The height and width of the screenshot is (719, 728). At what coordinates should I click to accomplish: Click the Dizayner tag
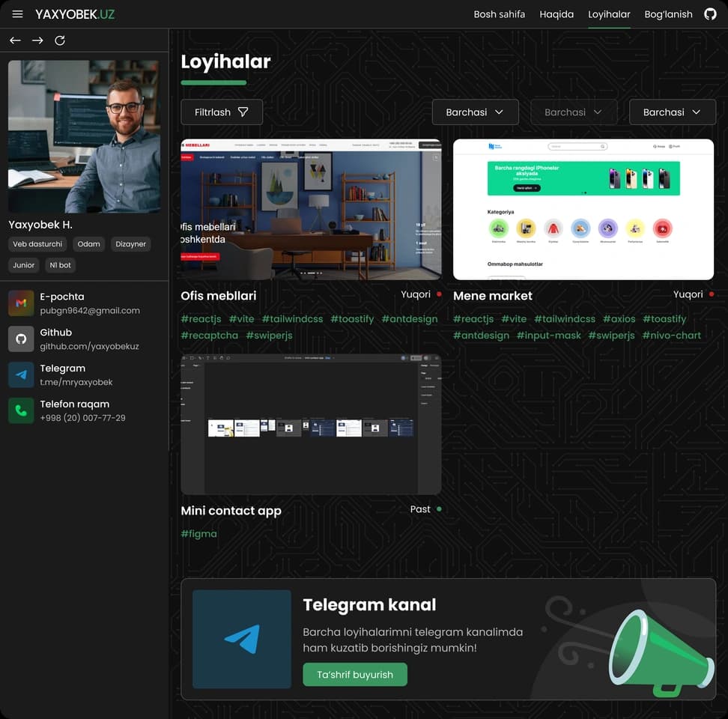130,244
